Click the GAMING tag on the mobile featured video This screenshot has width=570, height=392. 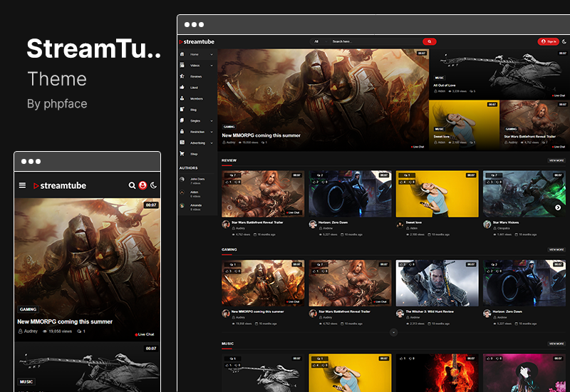coord(28,309)
